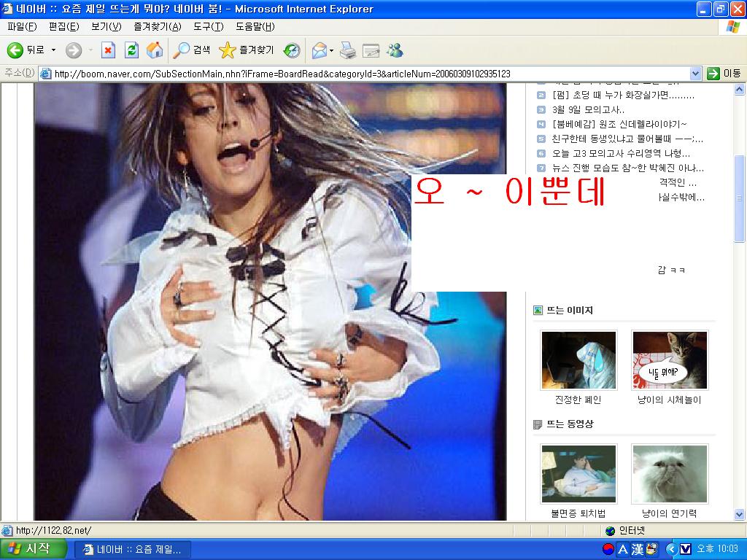Image resolution: width=747 pixels, height=560 pixels.
Task: Open Favorites (즐겨찾기) star button
Action: 247,50
